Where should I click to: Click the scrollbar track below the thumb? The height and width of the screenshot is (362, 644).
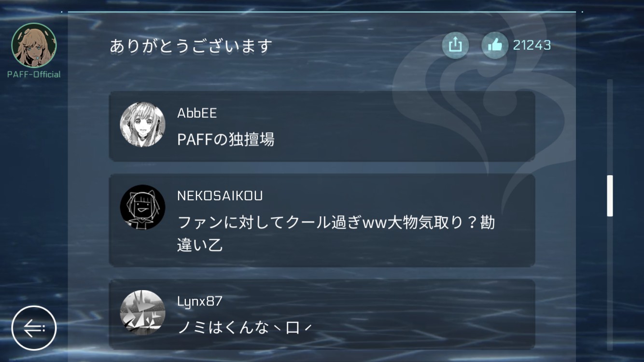pyautogui.click(x=610, y=283)
